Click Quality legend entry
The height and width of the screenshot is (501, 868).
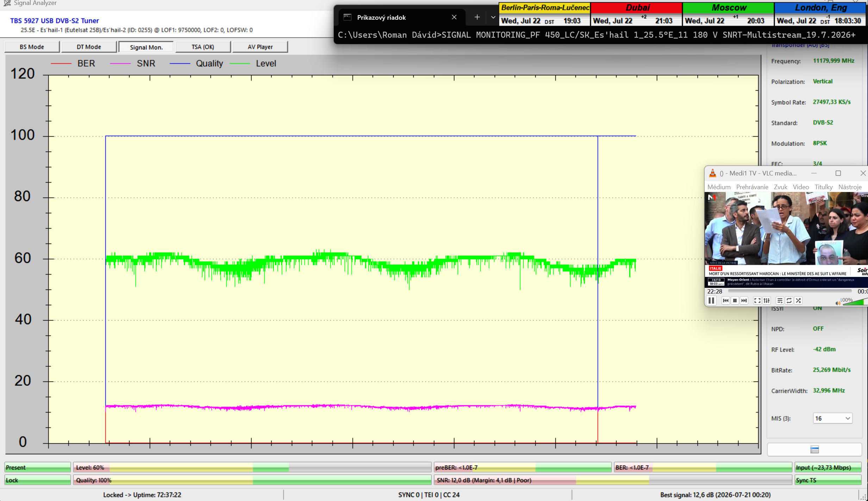click(x=196, y=63)
